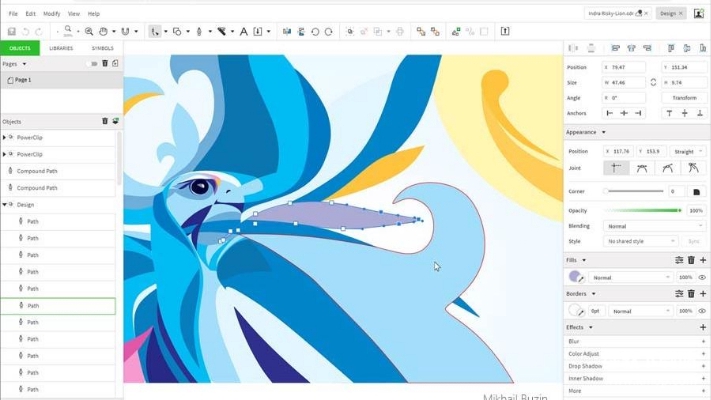Add a new effect with plus icon

point(703,327)
